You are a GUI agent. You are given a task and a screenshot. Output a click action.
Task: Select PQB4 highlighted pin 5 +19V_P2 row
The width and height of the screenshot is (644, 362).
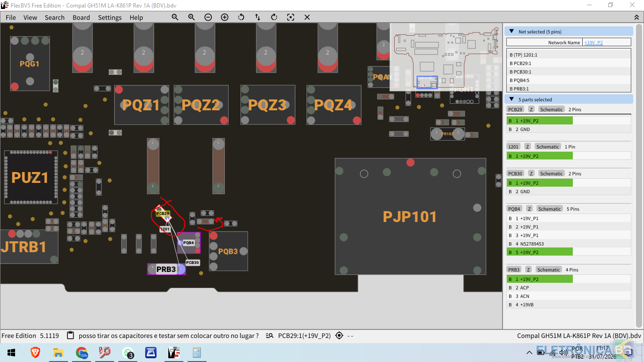tap(569, 252)
